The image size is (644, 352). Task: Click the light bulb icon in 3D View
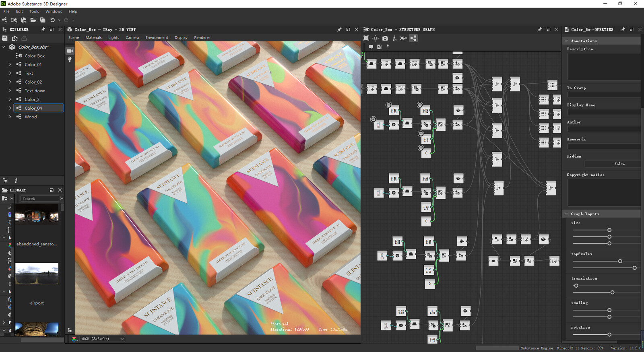click(x=70, y=60)
